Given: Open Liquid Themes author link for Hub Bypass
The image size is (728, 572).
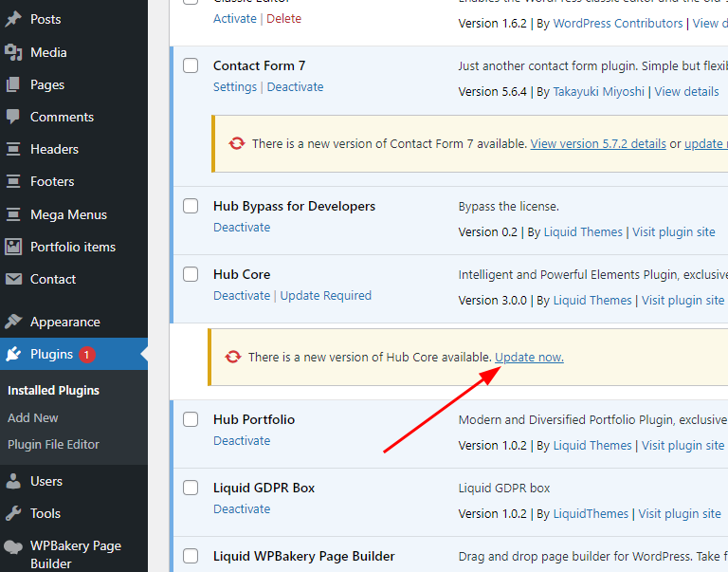Looking at the screenshot, I should [x=583, y=231].
